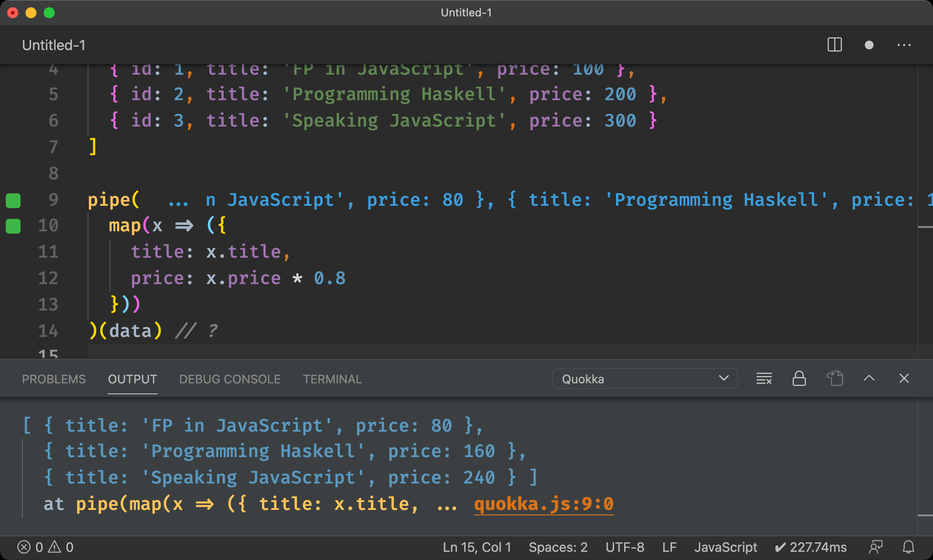Click the green Quokka indicator on line 9
The width and height of the screenshot is (933, 560).
tap(13, 200)
